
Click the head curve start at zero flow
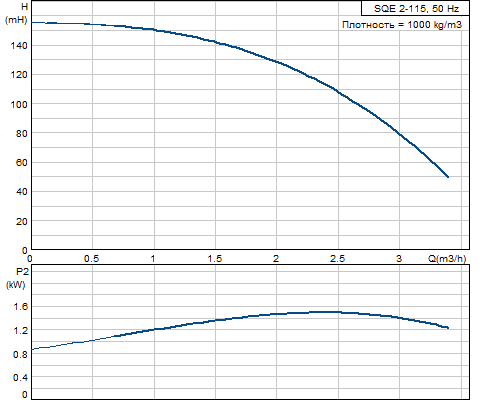click(32, 22)
